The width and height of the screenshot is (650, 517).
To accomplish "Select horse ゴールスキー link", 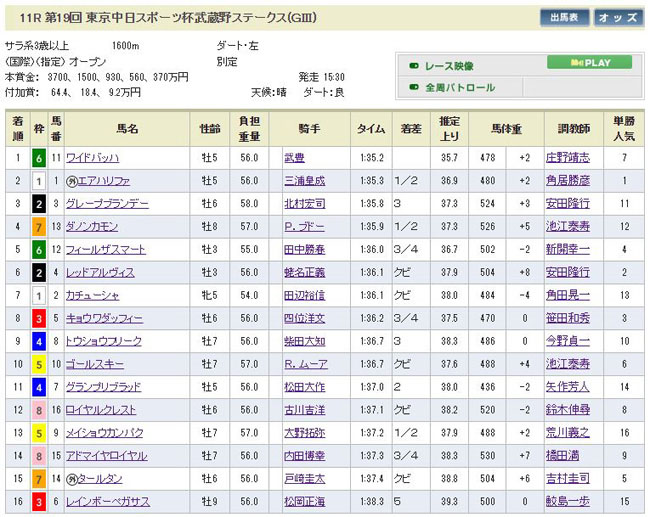I will (x=93, y=364).
